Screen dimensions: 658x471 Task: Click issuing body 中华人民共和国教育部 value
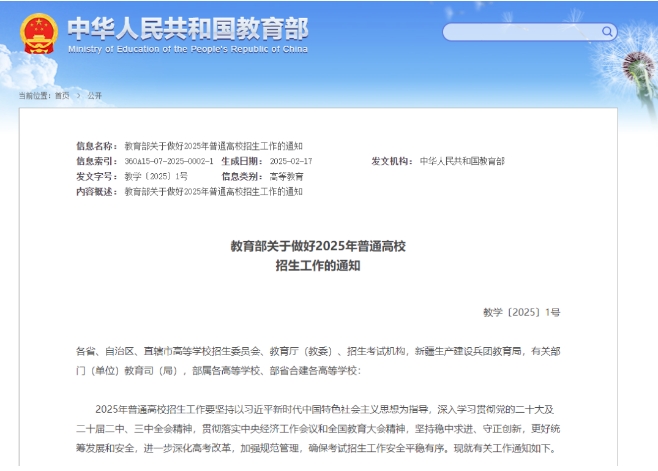462,161
